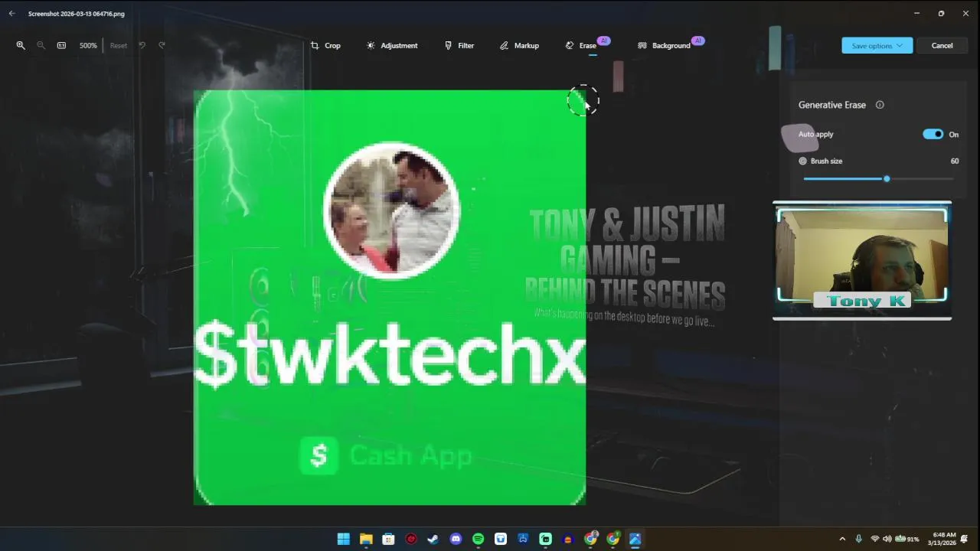Click the Photos app taskbar icon

tap(635, 539)
